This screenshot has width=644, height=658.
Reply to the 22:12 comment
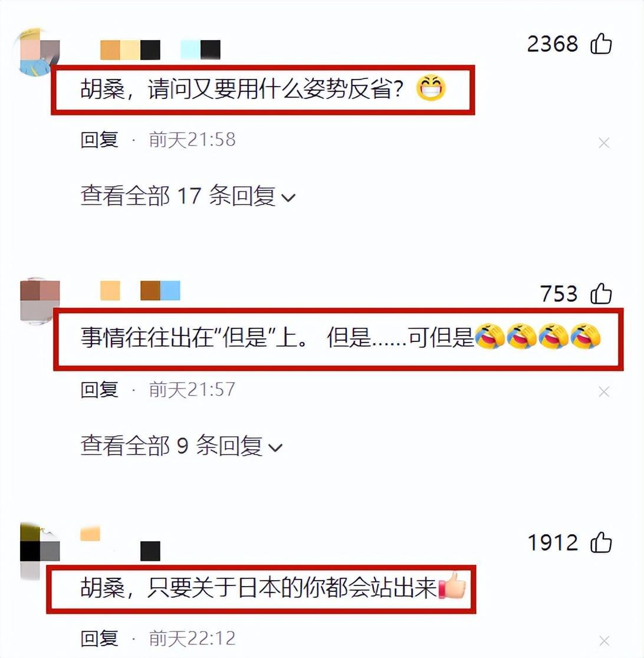99,639
